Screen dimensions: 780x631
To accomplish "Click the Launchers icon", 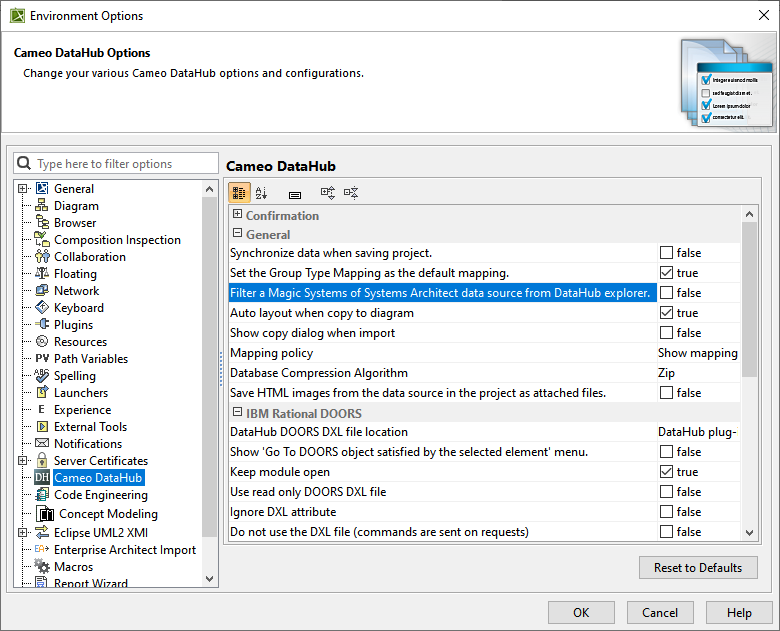I will point(42,392).
